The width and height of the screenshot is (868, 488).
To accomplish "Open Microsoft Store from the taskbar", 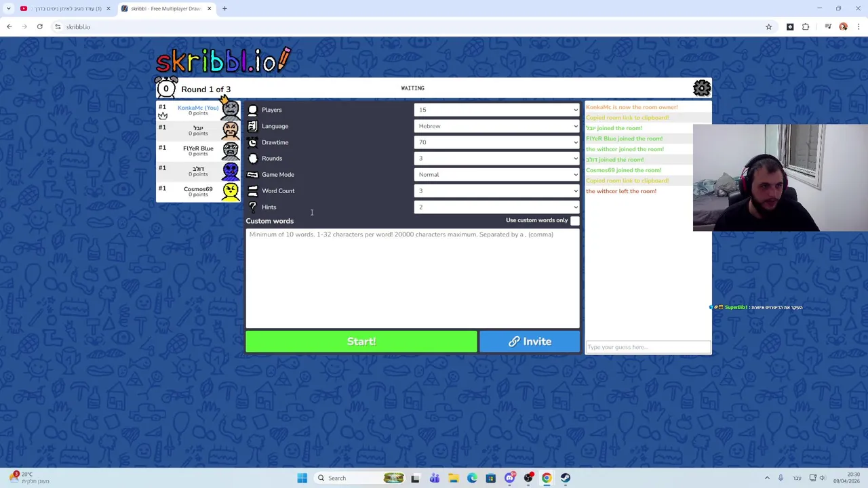I will point(490,478).
